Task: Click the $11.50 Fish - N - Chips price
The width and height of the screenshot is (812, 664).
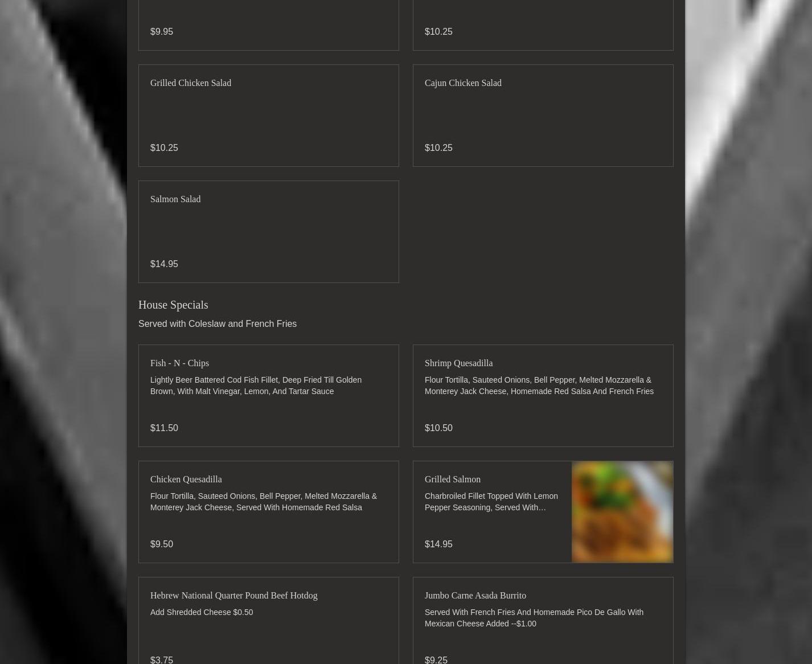Action: click(164, 428)
